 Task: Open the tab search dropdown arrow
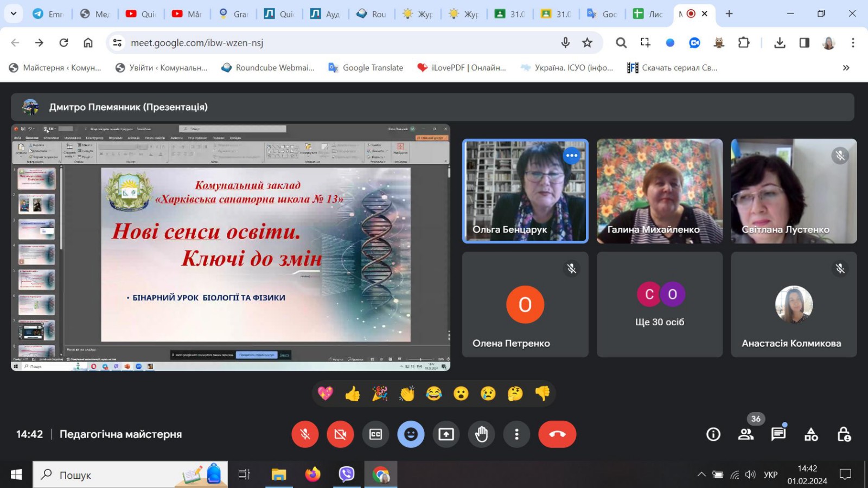tap(13, 14)
